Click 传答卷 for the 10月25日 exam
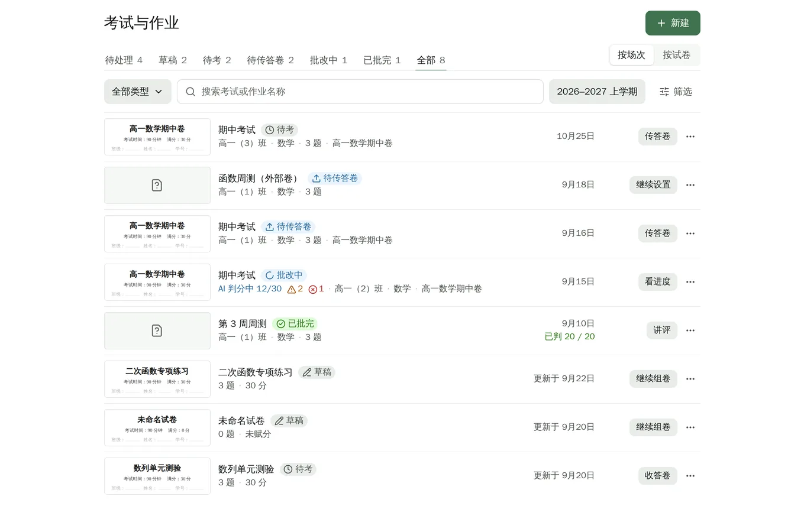 tap(657, 137)
